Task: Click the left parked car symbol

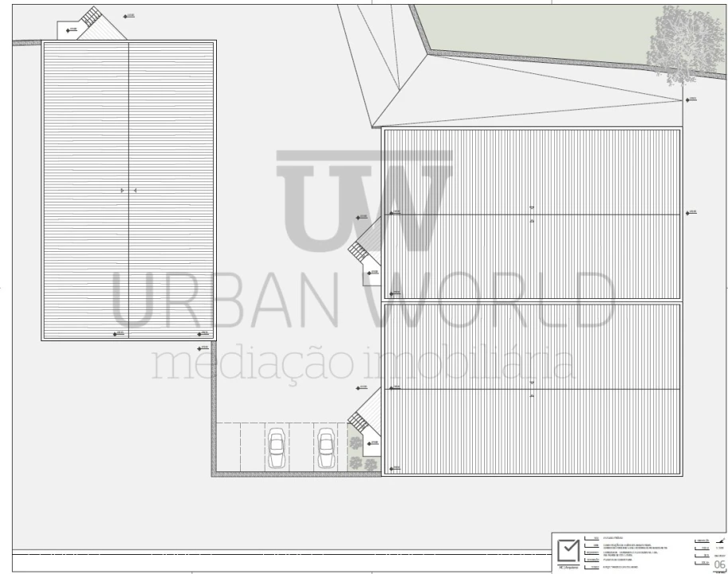Action: pos(277,447)
